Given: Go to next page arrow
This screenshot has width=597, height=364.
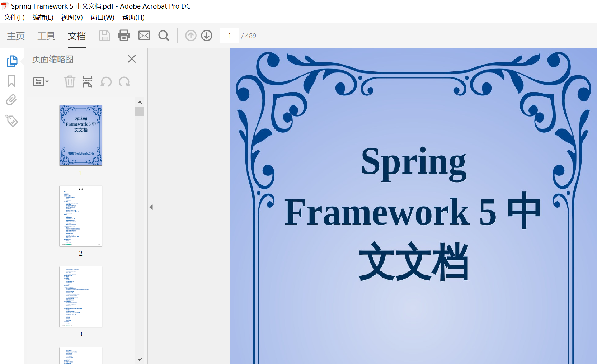Looking at the screenshot, I should (207, 36).
